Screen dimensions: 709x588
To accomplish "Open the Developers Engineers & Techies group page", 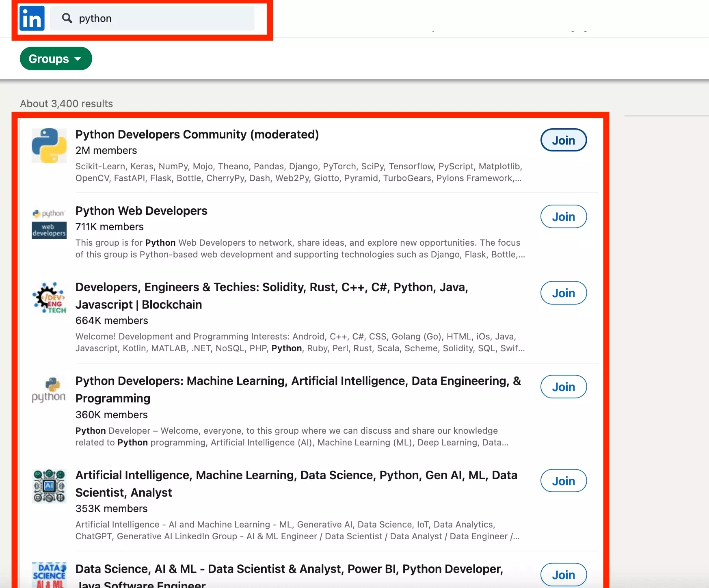I will tap(272, 287).
